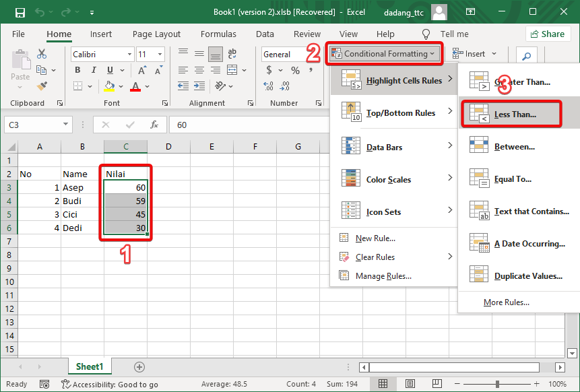Pick a font color from the A swatch
Screen dimensions: 580x392
(135, 86)
